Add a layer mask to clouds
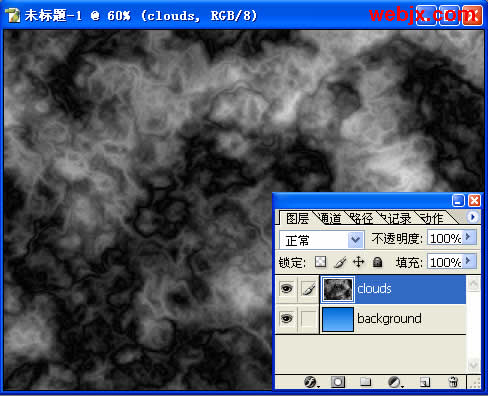This screenshot has height=396, width=488. [x=338, y=382]
